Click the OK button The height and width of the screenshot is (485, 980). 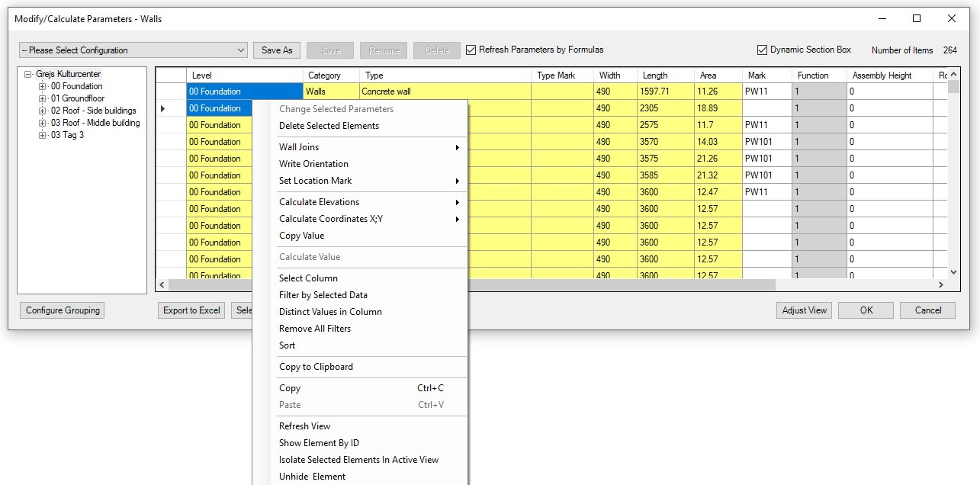pyautogui.click(x=866, y=310)
